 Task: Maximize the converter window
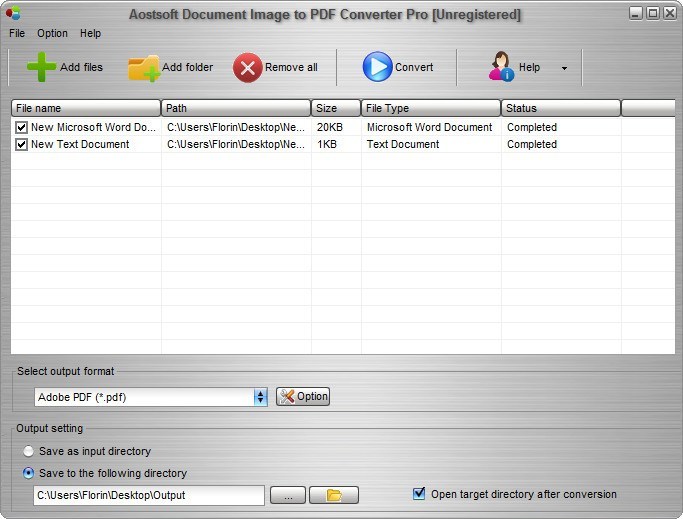point(653,14)
